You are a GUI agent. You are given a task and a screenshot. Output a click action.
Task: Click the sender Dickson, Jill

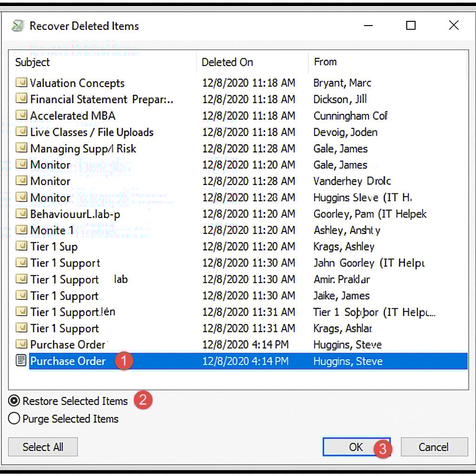(340, 99)
